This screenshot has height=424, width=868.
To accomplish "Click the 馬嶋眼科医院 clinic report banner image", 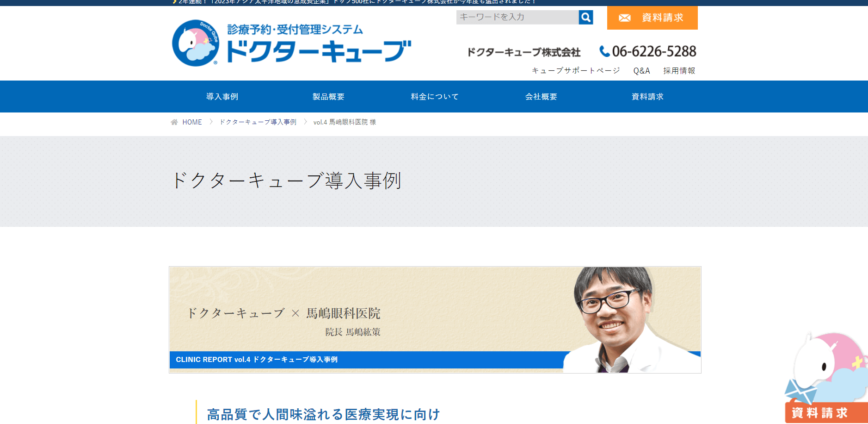I will click(435, 320).
